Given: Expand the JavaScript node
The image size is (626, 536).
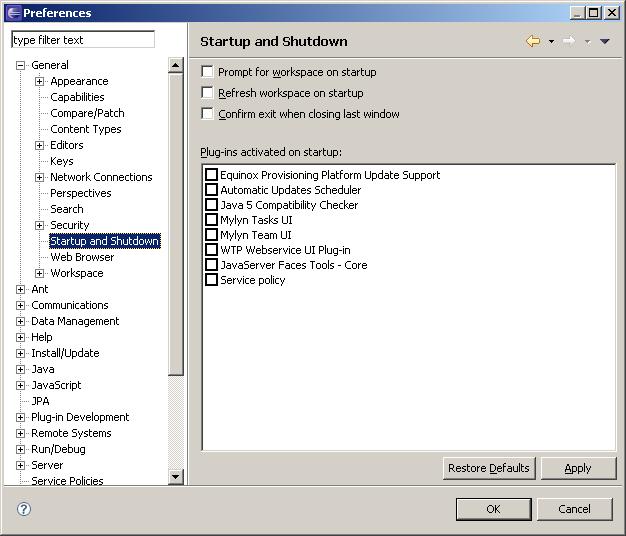Looking at the screenshot, I should 20,385.
